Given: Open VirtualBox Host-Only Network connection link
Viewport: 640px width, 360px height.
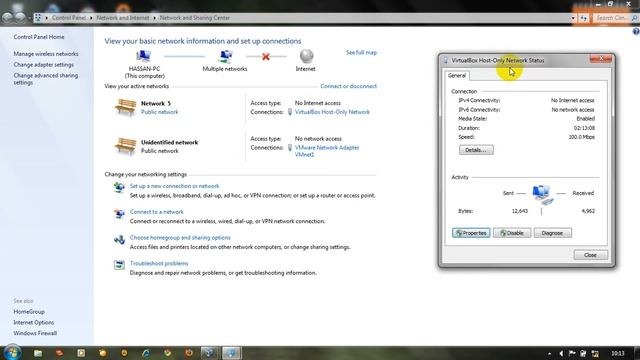Looking at the screenshot, I should pos(332,112).
